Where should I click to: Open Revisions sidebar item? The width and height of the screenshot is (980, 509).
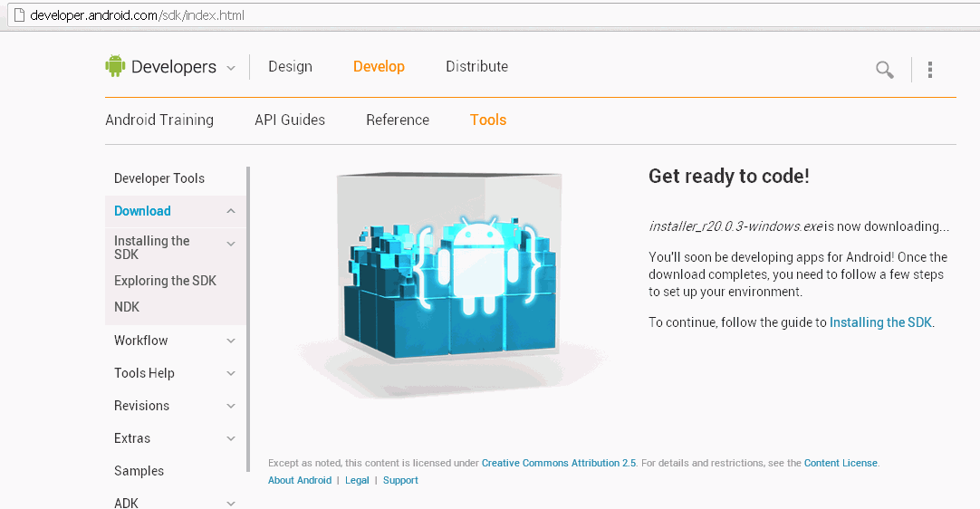(x=142, y=406)
